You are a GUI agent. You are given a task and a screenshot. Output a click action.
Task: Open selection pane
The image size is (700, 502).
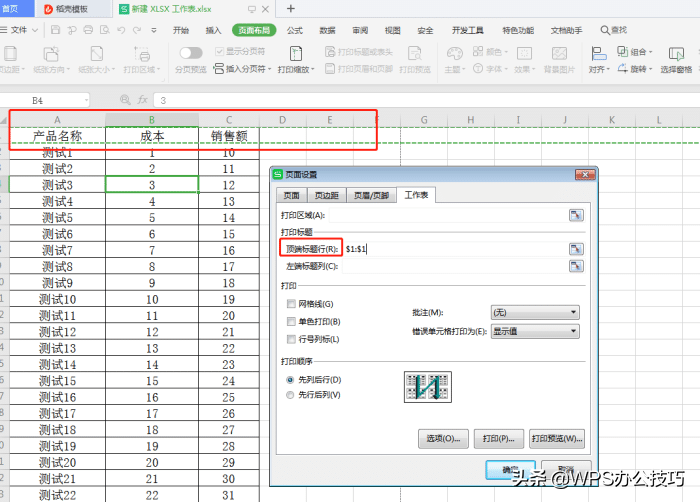[x=676, y=60]
